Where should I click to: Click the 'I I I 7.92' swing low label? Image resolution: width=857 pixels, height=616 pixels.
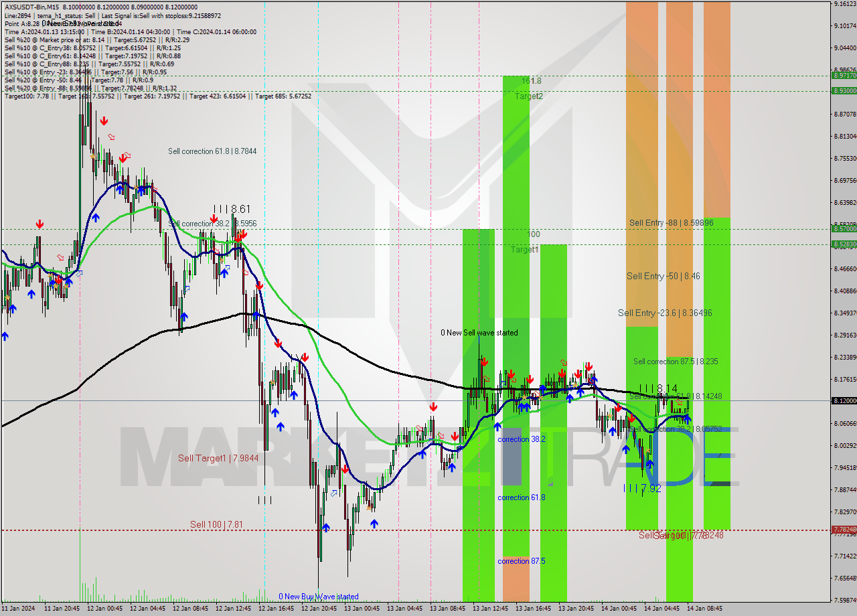pos(642,489)
